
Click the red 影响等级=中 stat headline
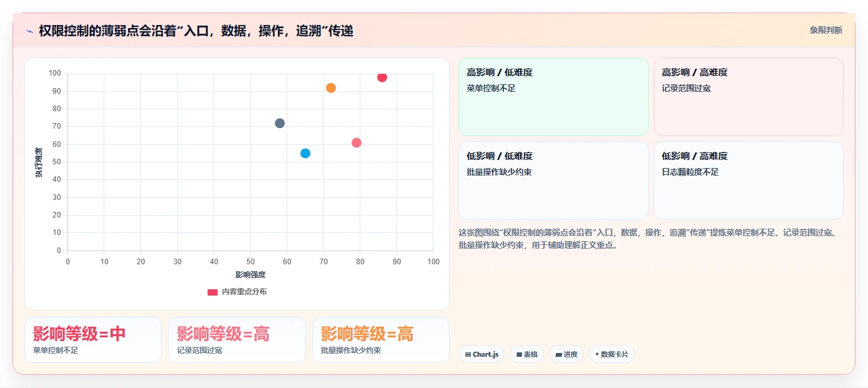coord(79,334)
